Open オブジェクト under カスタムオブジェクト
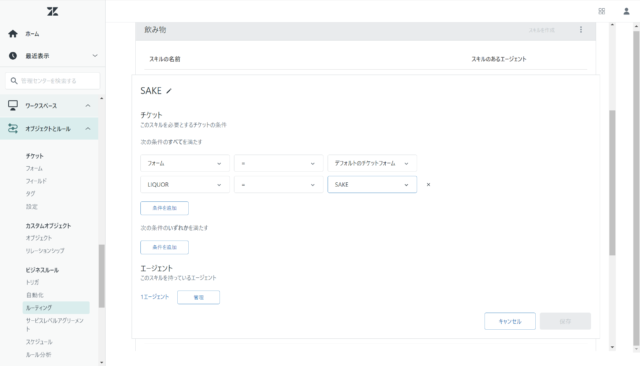Image resolution: width=640 pixels, height=366 pixels. point(39,238)
